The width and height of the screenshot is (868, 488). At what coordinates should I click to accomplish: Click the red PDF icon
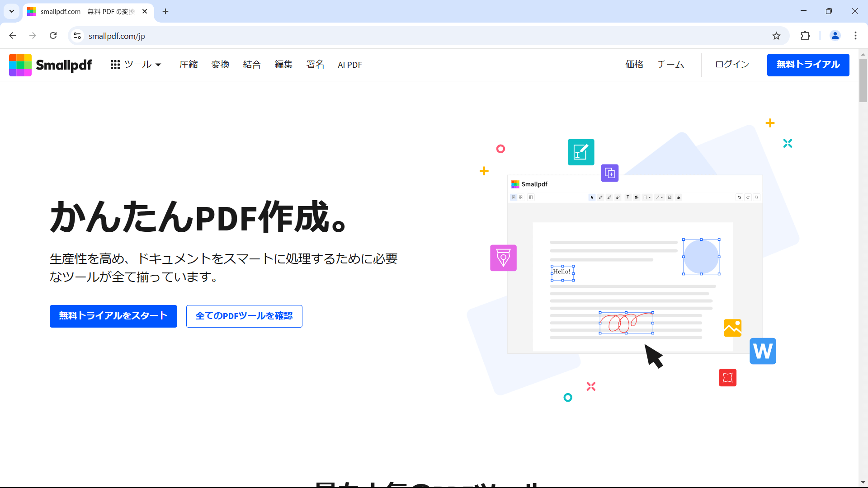[x=727, y=378]
